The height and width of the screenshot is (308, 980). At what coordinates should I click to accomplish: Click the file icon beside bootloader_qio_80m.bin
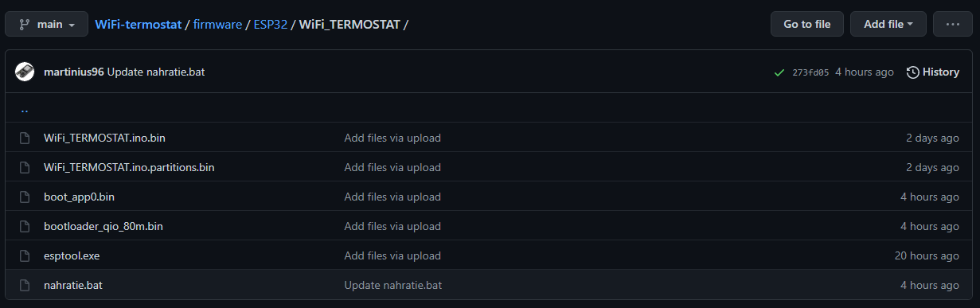point(25,226)
